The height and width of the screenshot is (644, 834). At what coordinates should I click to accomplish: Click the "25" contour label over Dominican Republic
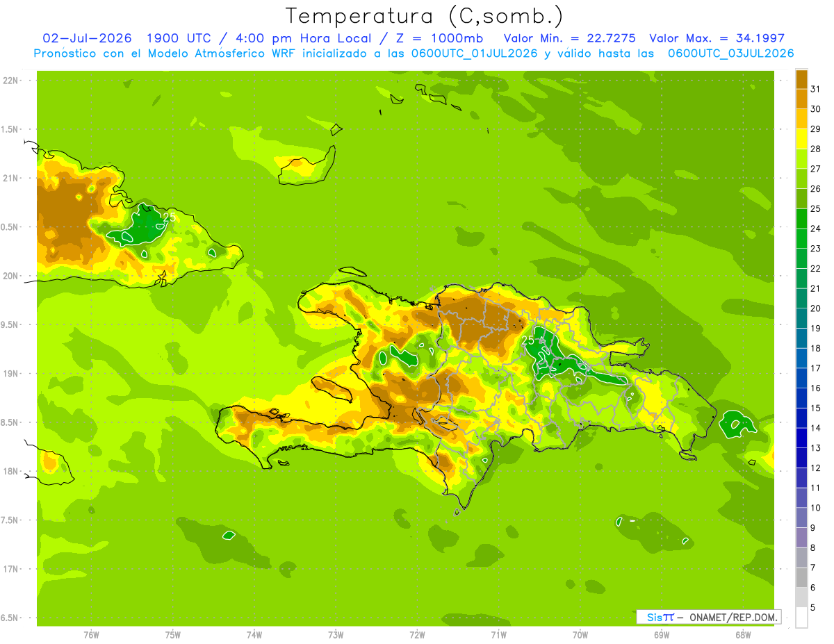528,340
